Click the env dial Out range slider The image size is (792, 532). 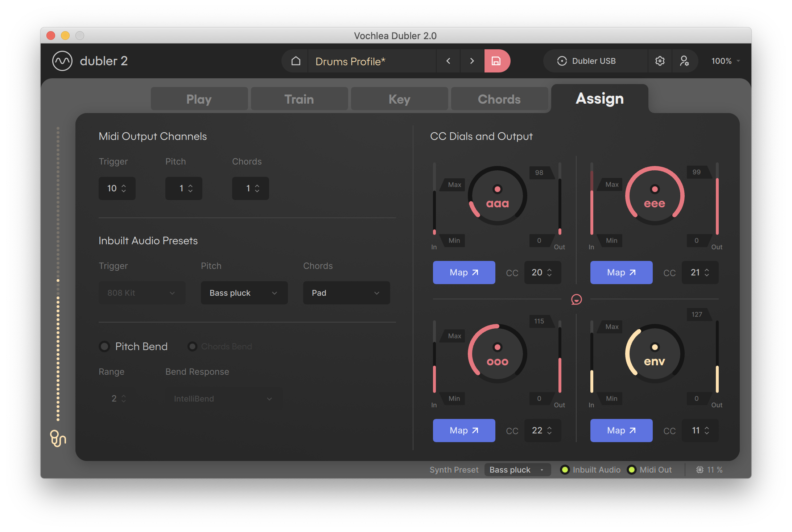coord(717,357)
